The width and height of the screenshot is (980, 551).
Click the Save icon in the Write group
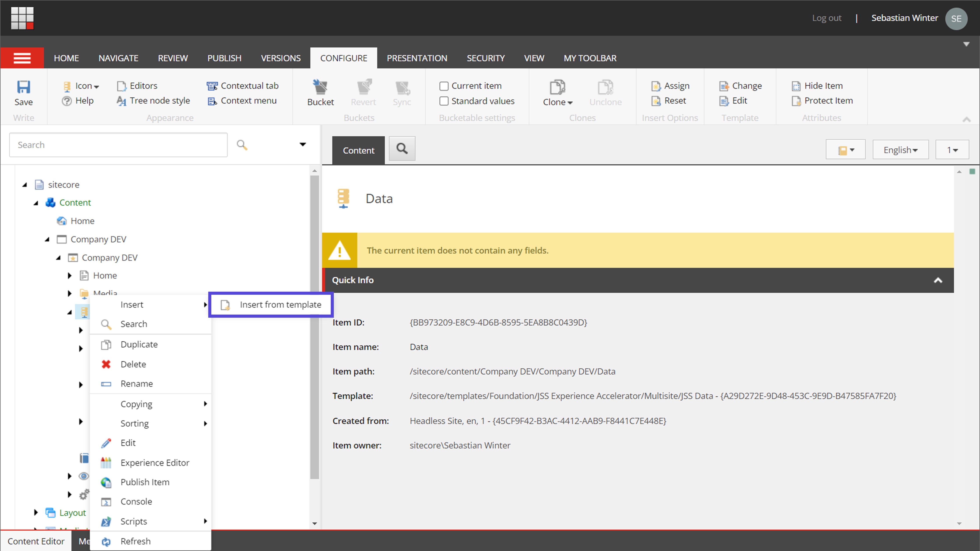click(24, 87)
